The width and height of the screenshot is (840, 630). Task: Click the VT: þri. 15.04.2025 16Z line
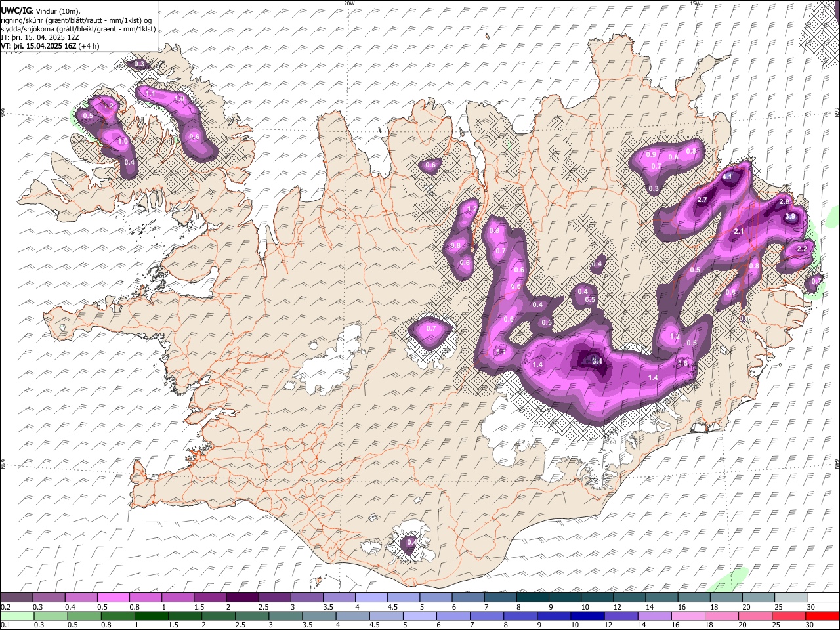[50, 46]
